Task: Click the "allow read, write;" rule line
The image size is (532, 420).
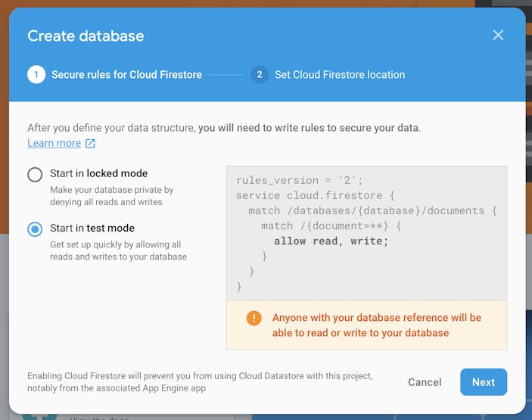Action: pyautogui.click(x=331, y=241)
